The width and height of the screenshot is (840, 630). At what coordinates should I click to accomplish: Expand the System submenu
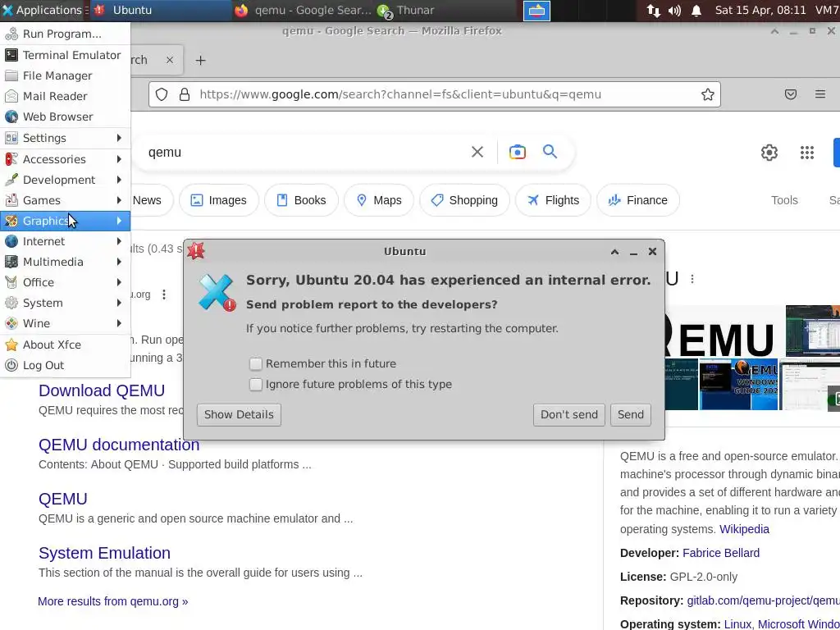pyautogui.click(x=65, y=304)
